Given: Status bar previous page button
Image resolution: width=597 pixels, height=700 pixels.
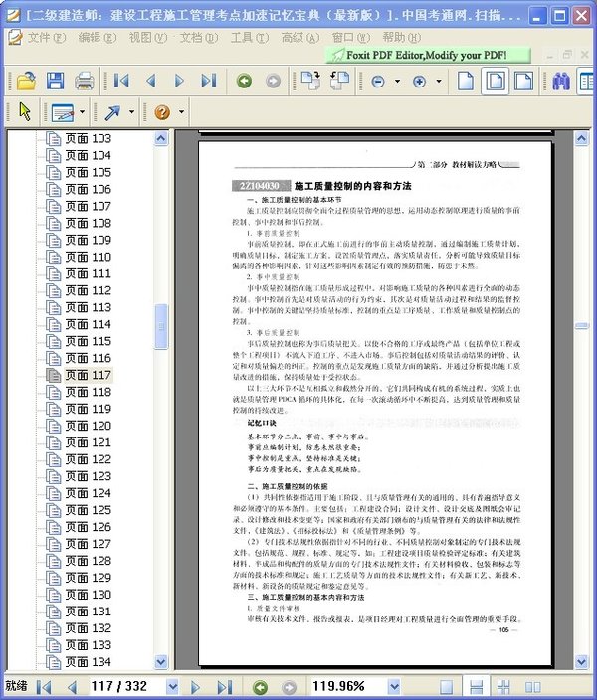Looking at the screenshot, I should [x=73, y=687].
